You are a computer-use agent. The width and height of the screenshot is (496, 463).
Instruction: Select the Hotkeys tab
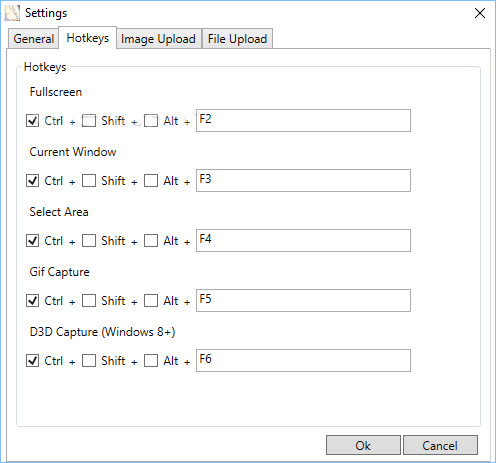pos(88,38)
